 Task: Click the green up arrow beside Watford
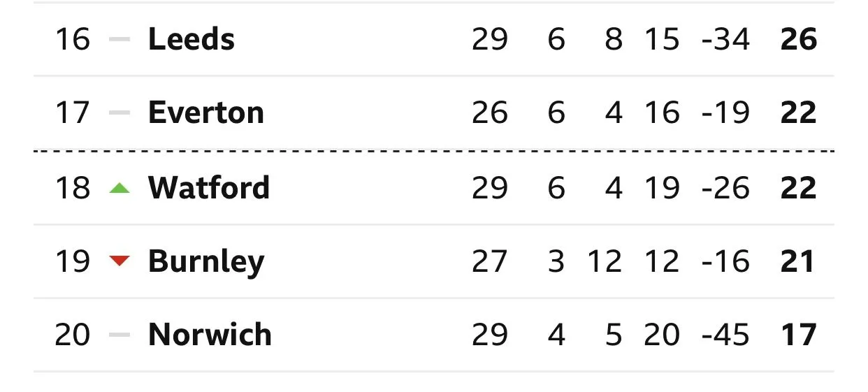[120, 187]
